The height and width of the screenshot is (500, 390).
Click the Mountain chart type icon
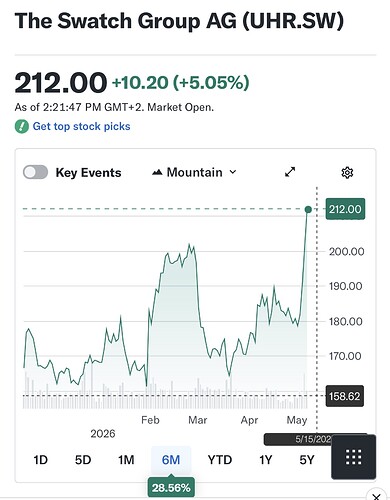pyautogui.click(x=157, y=172)
